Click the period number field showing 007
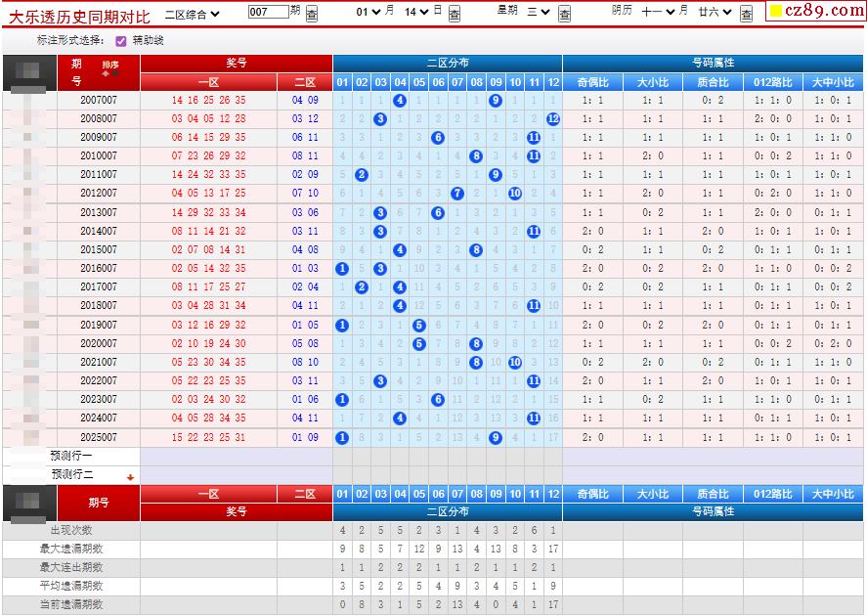 [268, 12]
